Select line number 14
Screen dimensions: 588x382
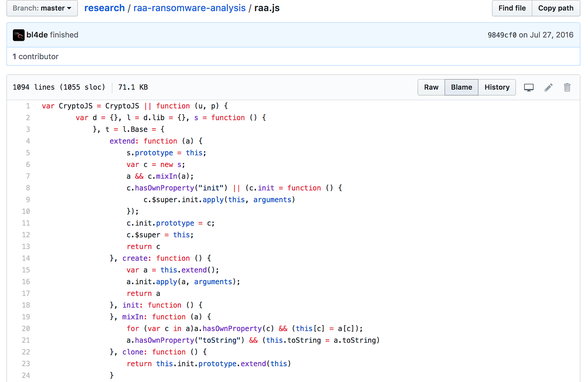point(26,258)
